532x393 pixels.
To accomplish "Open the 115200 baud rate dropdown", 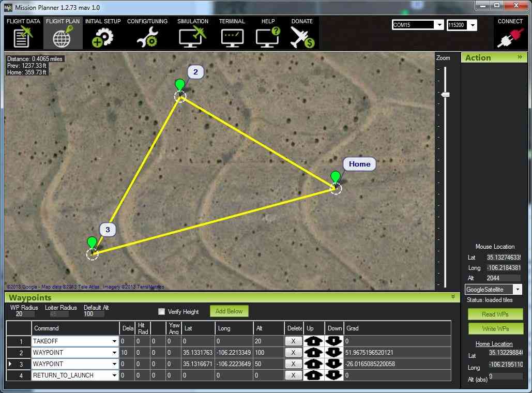I will click(x=473, y=25).
